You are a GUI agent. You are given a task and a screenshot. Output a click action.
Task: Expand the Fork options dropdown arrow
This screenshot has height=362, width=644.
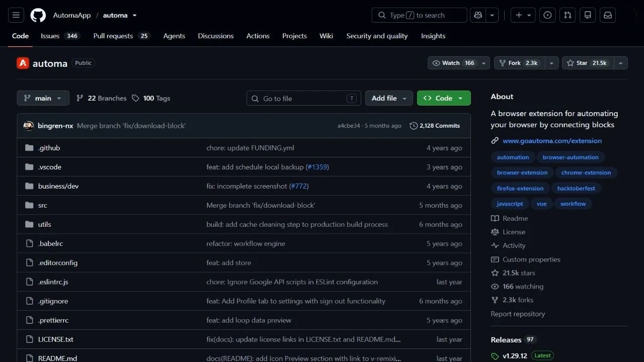click(x=552, y=63)
